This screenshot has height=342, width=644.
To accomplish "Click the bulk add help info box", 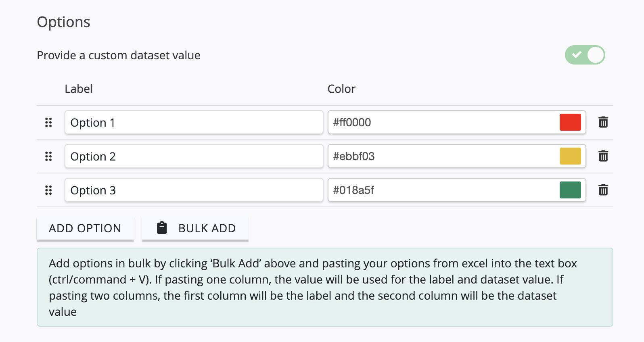I will (325, 287).
